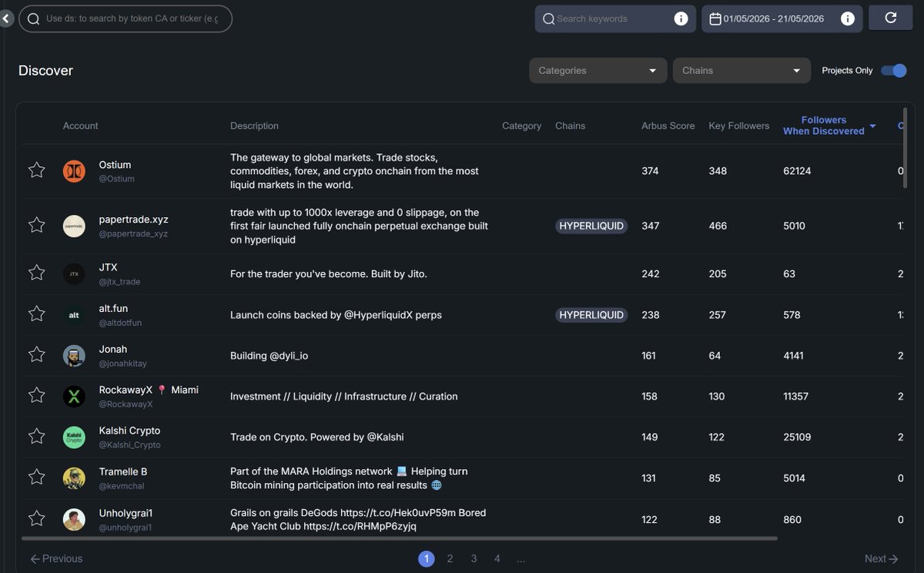The height and width of the screenshot is (573, 924).
Task: Open RockawayX avatar logo
Action: 74,396
